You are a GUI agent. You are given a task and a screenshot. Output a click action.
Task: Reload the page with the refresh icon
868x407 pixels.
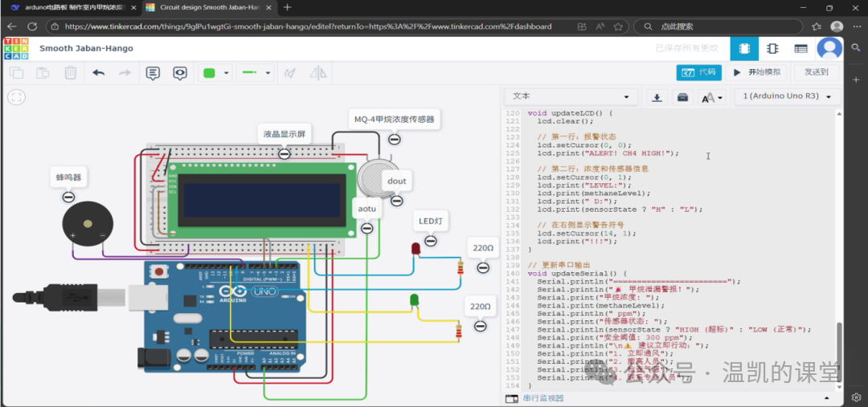(32, 26)
